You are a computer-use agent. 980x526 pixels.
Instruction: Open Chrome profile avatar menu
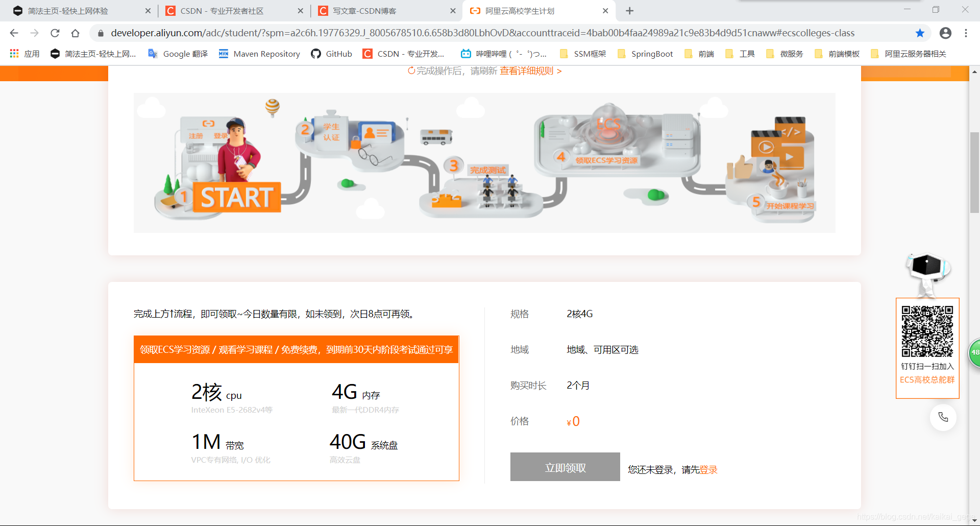[945, 33]
